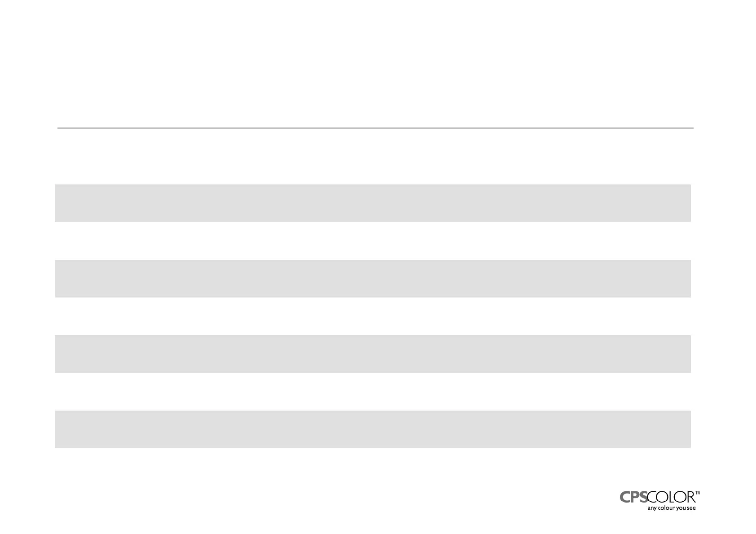The image size is (756, 534).
Task: Click the white row between first and second bands
Action: (x=373, y=241)
